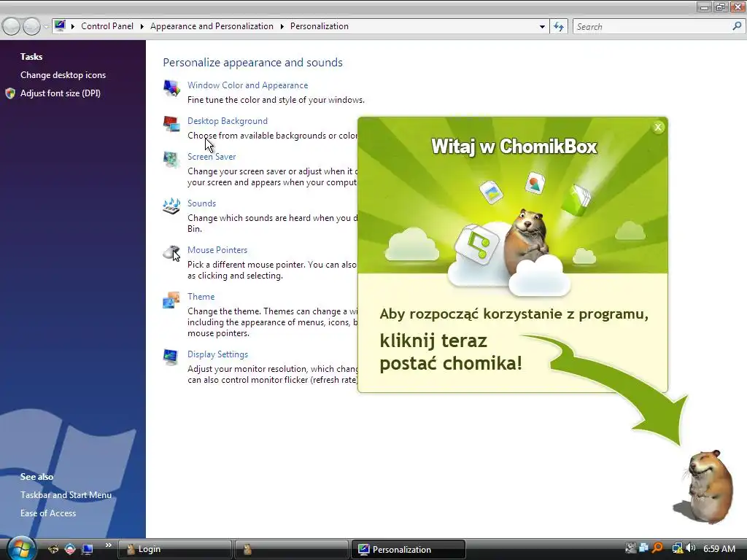This screenshot has height=560, width=747.
Task: Click Personalization in breadcrumb
Action: (x=320, y=26)
